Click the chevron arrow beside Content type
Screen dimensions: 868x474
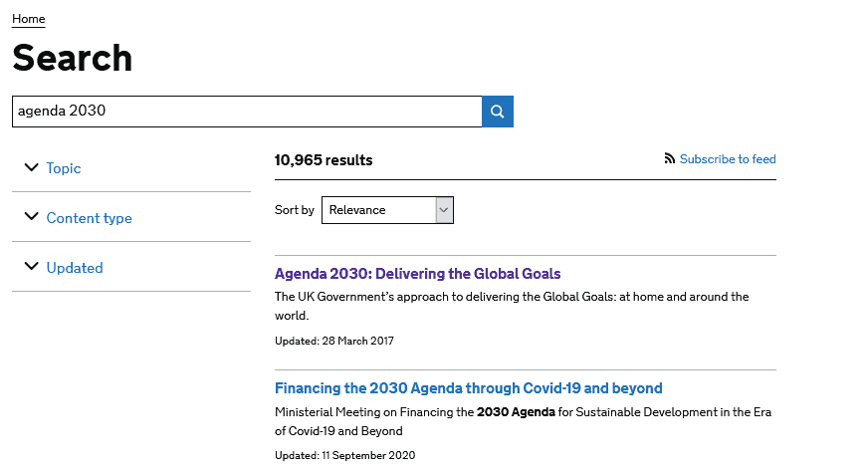31,217
